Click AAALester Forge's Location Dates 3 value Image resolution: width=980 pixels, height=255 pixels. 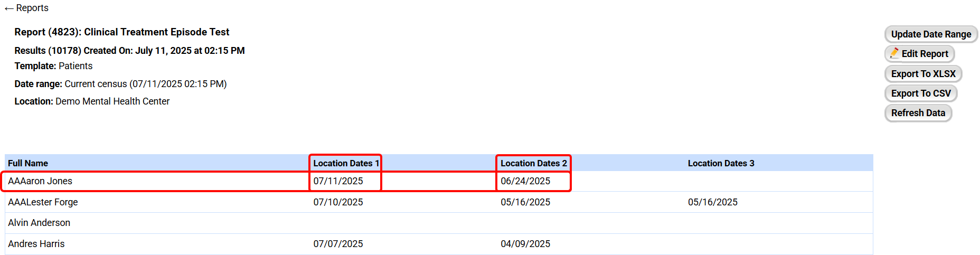point(712,202)
